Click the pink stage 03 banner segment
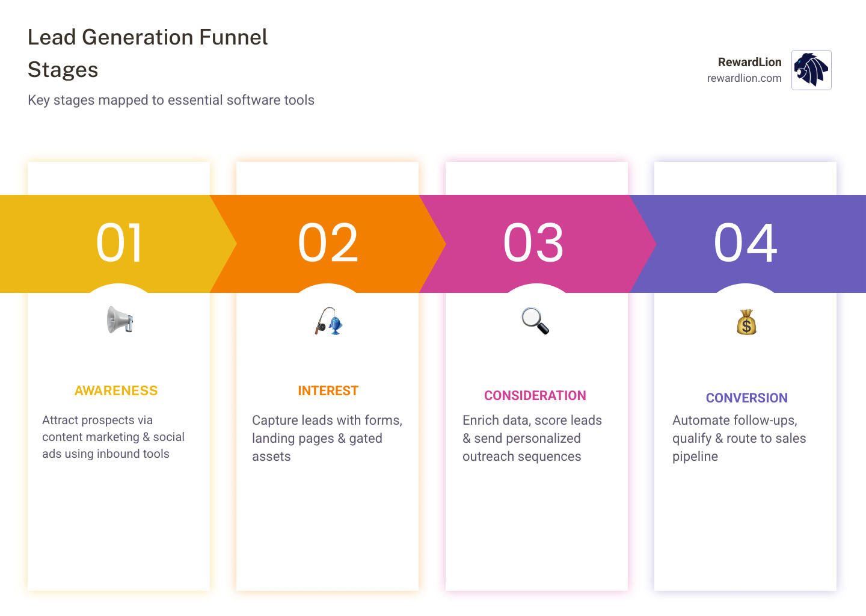The width and height of the screenshot is (866, 616). pyautogui.click(x=535, y=243)
